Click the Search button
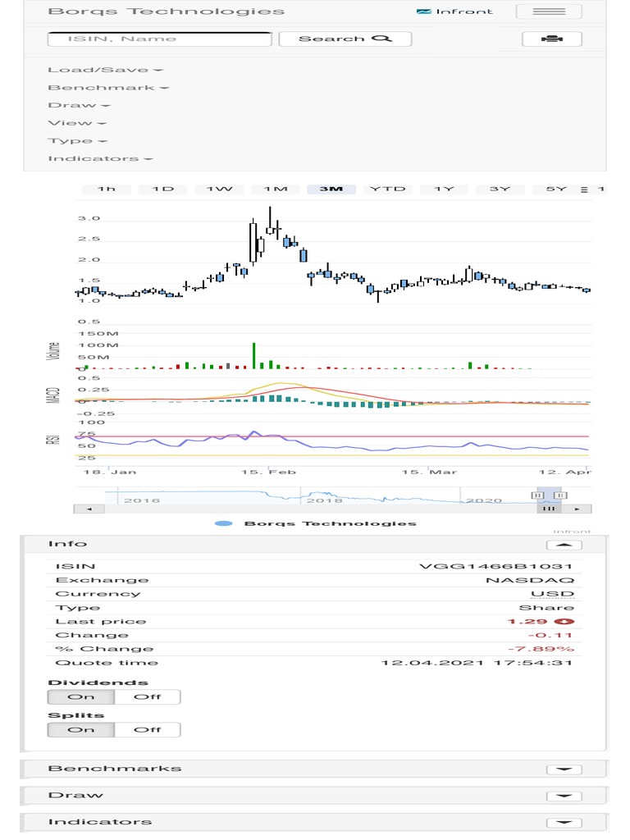Screen dimensions: 630x840 (x=345, y=39)
